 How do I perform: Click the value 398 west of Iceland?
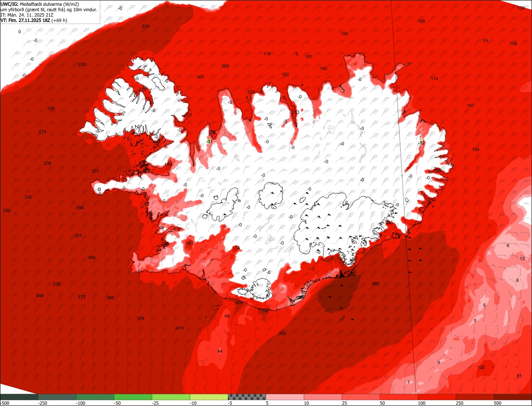[x=80, y=208]
